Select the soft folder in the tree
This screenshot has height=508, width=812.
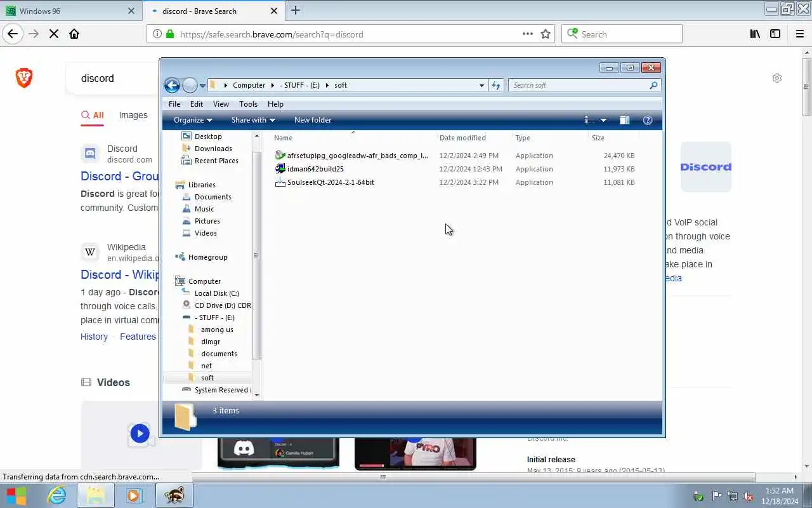[x=207, y=378]
